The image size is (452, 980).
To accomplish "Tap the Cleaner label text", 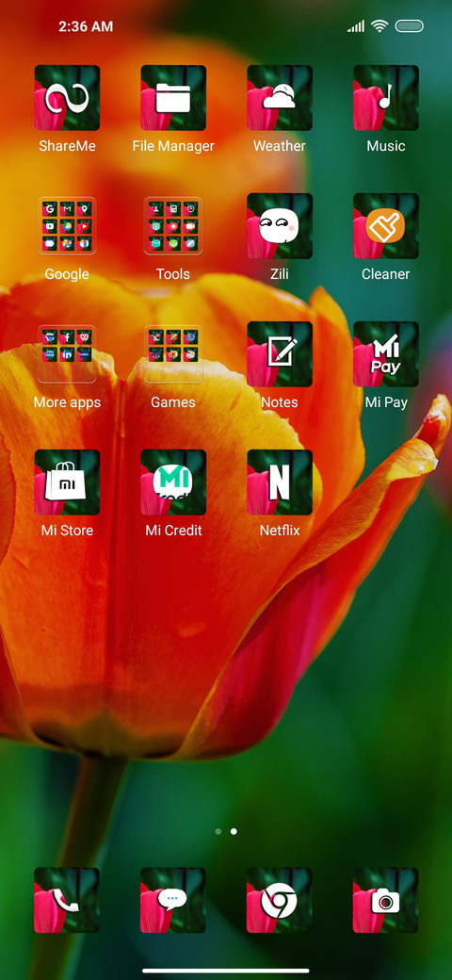I will (x=386, y=274).
